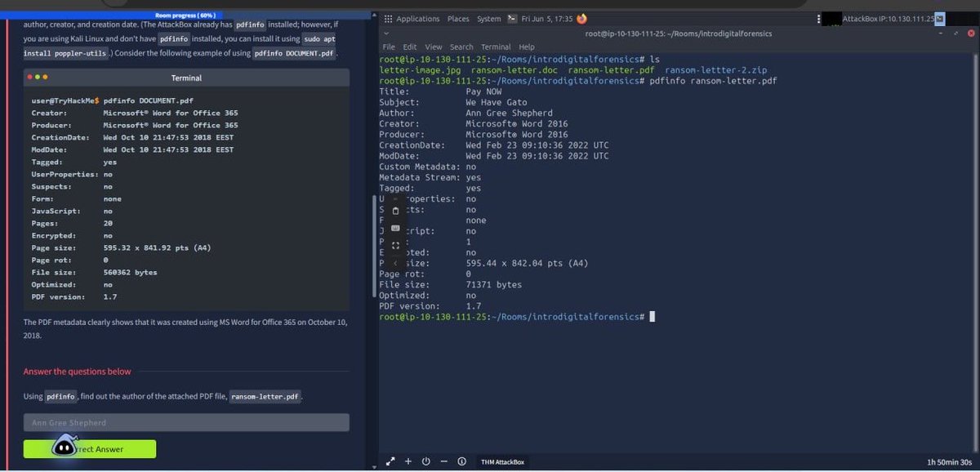Screen dimensions: 980x472
Task: Click the Room progress bar
Action: [x=185, y=16]
